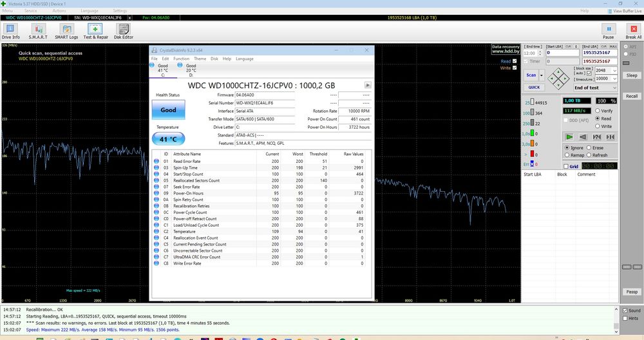Open Drive Info in Victoria toolbar

[x=10, y=31]
